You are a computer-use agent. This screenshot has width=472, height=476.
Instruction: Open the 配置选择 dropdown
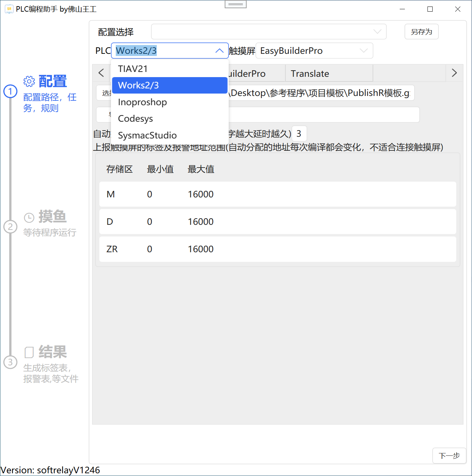[269, 32]
